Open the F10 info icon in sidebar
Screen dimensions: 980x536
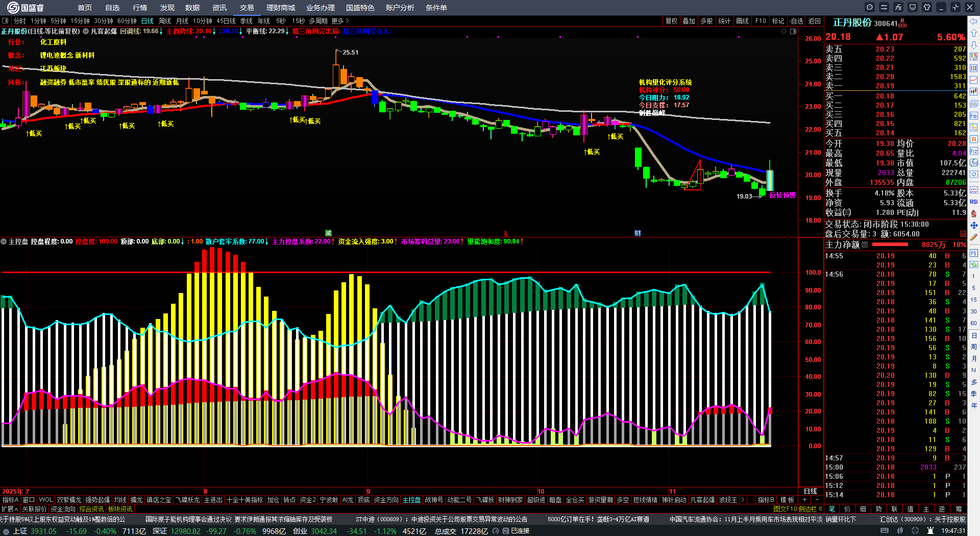974,116
